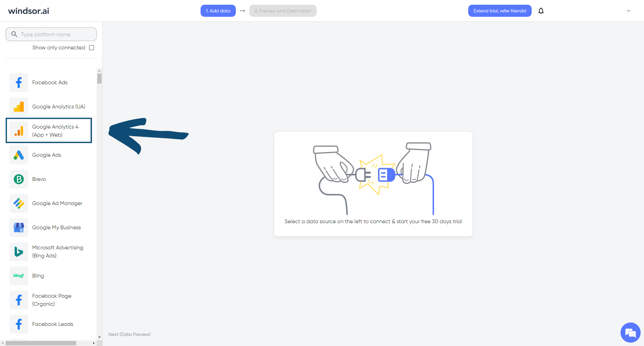Image resolution: width=644 pixels, height=346 pixels.
Task: Click the Bling logo icon
Action: (19, 276)
